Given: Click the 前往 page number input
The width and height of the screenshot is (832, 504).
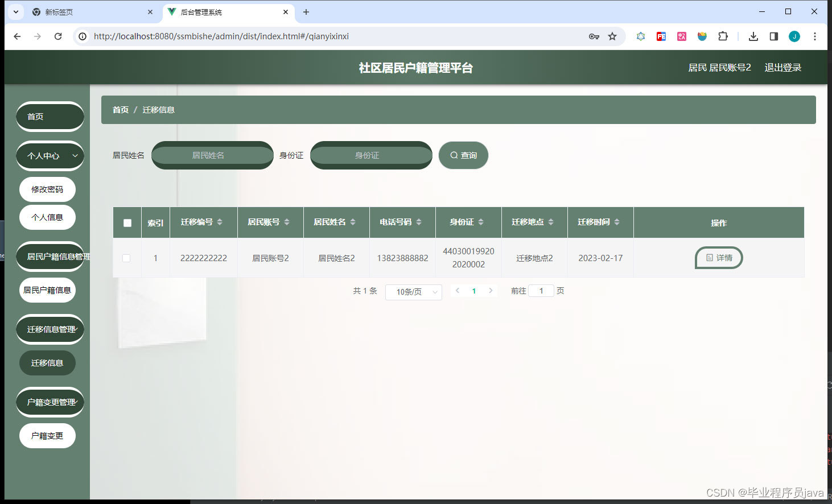Looking at the screenshot, I should click(541, 291).
